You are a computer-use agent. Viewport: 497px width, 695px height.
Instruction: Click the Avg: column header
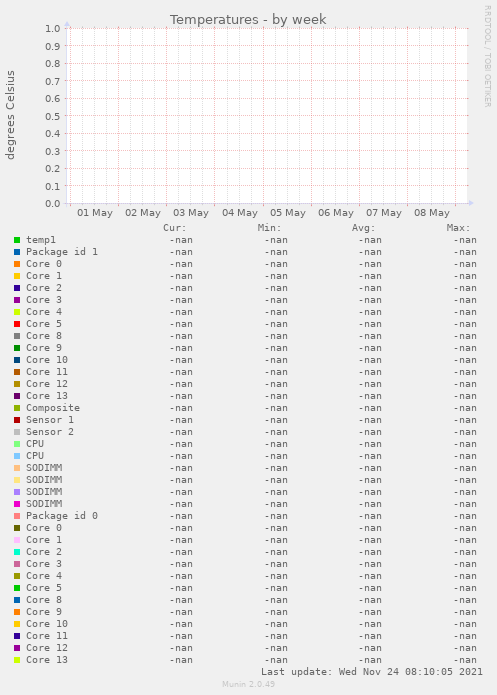[x=364, y=228]
